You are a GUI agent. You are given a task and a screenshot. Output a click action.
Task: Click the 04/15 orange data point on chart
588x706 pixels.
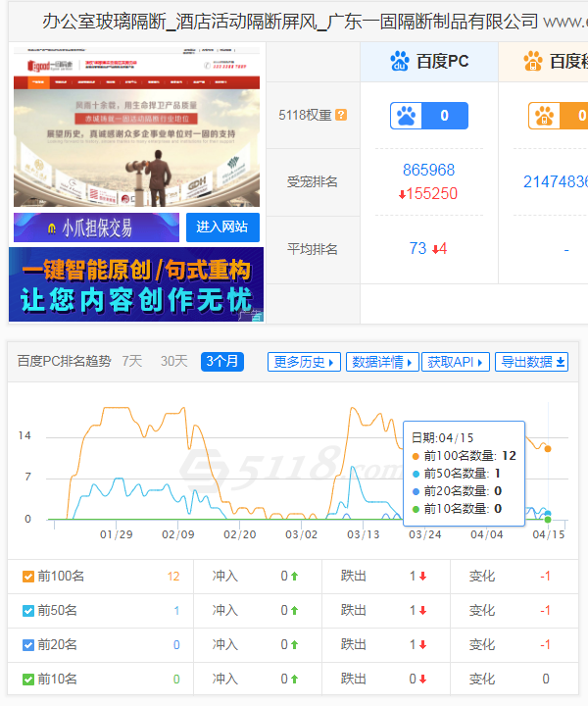[548, 449]
